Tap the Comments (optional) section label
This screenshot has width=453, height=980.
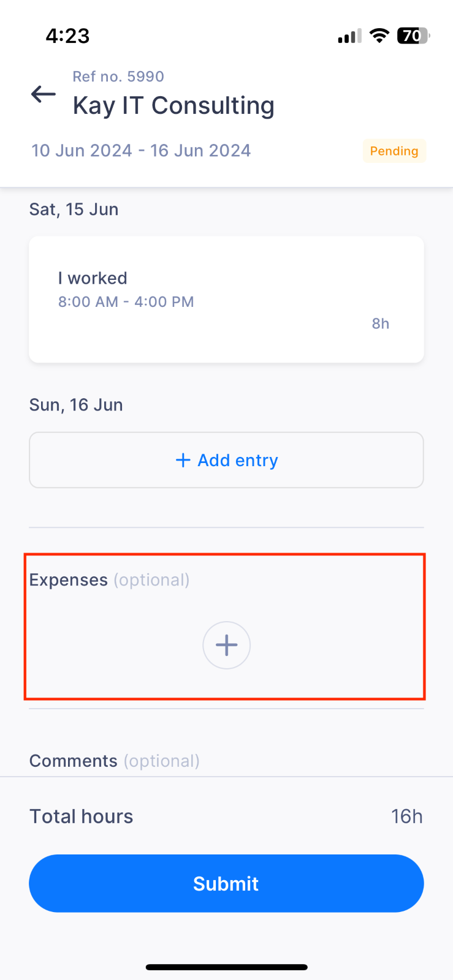click(x=114, y=761)
